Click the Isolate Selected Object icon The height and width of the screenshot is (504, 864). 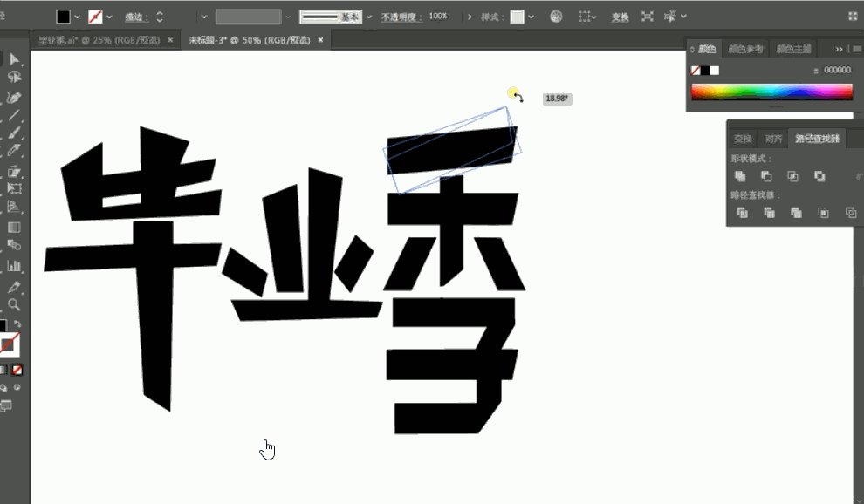(x=648, y=17)
